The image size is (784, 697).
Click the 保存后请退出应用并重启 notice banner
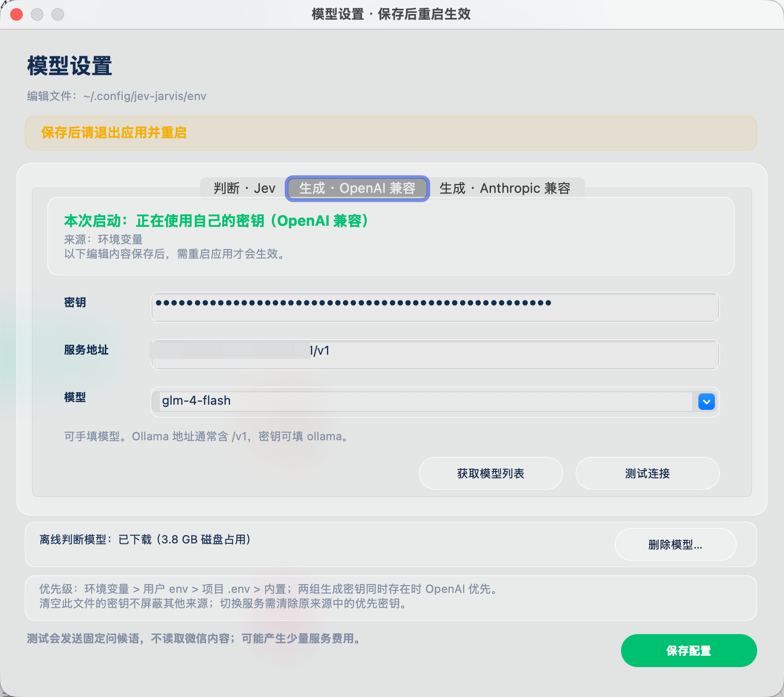pyautogui.click(x=390, y=133)
